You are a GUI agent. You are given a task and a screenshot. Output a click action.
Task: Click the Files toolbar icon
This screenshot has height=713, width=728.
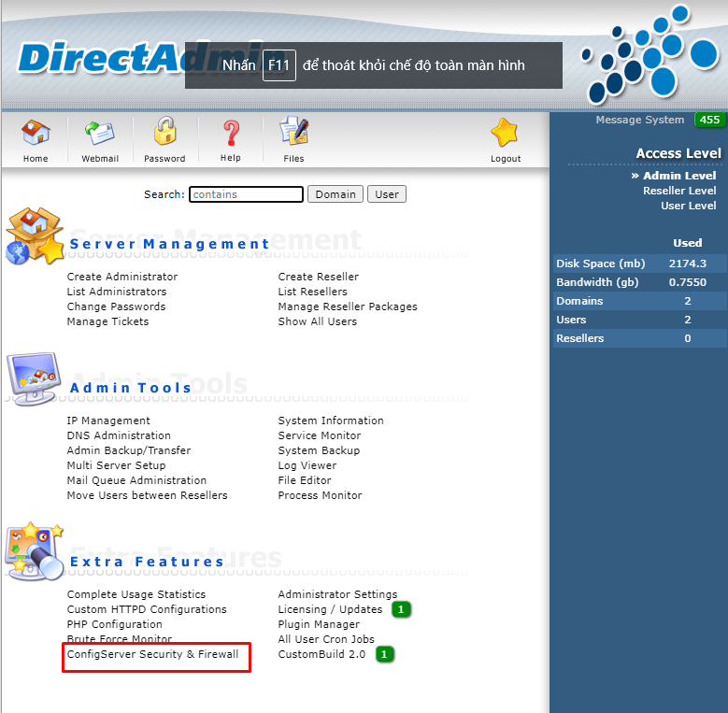293,133
